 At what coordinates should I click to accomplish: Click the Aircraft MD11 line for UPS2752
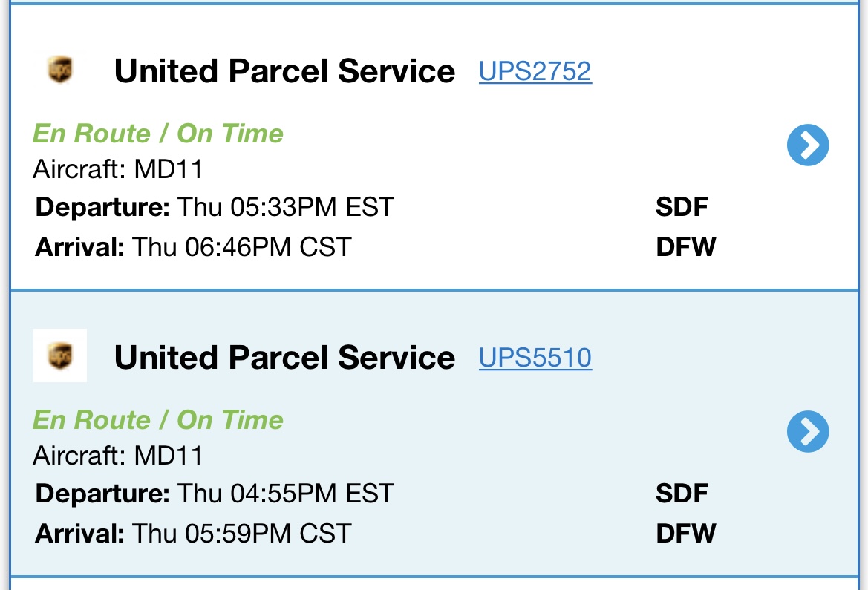click(x=118, y=169)
